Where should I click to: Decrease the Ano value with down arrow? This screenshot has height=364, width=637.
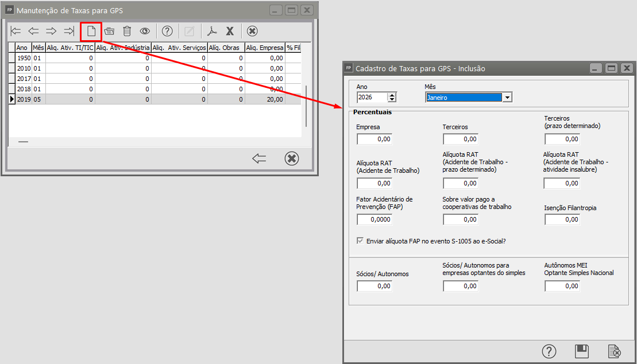tap(392, 100)
